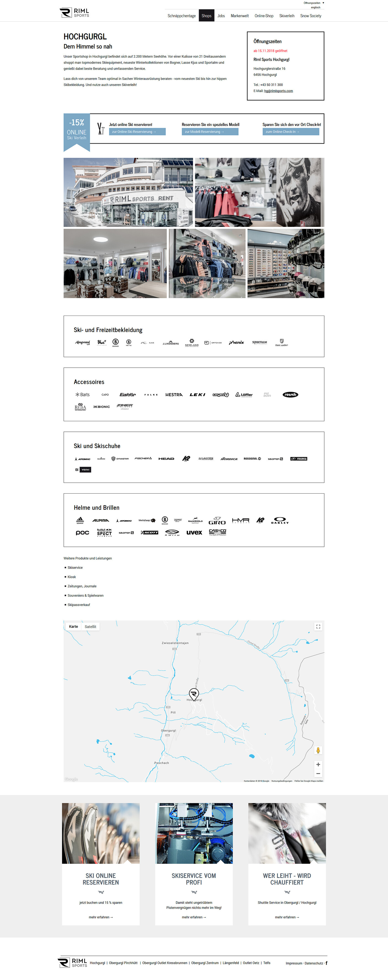Open the Schnäppchentage menu item
The width and height of the screenshot is (388, 980).
(x=182, y=16)
